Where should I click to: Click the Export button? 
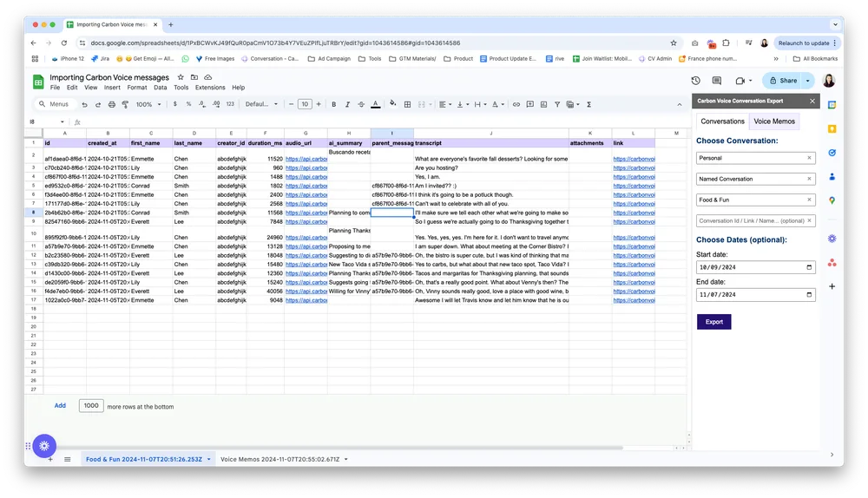(713, 322)
